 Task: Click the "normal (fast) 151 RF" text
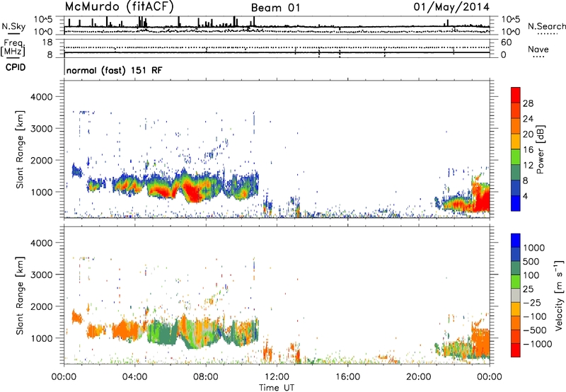pos(115,70)
